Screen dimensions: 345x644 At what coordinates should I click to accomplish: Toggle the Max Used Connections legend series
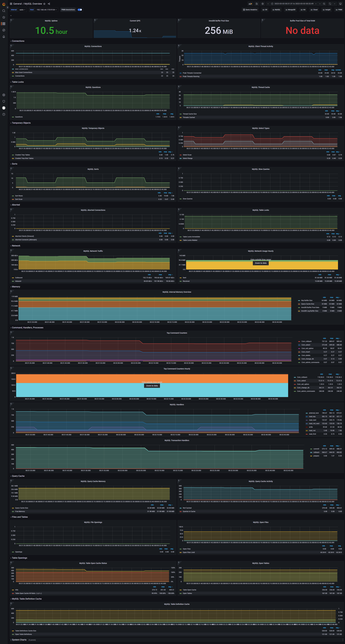tap(24, 72)
